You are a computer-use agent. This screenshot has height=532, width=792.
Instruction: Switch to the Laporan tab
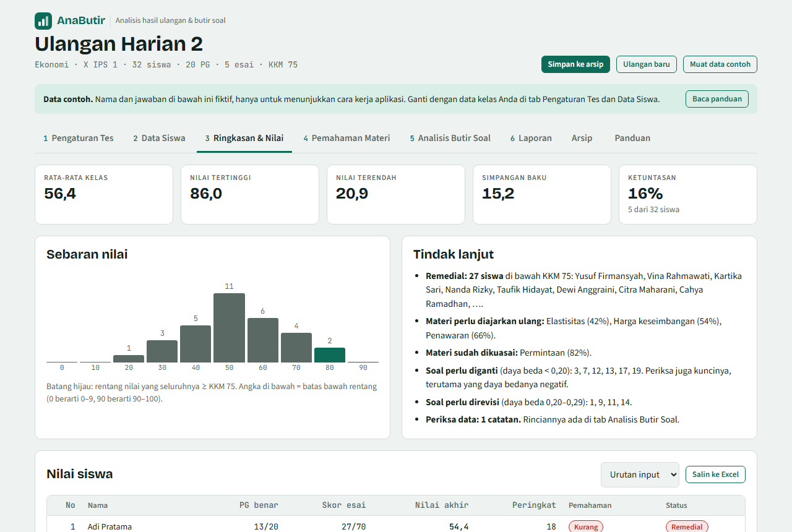tap(531, 138)
